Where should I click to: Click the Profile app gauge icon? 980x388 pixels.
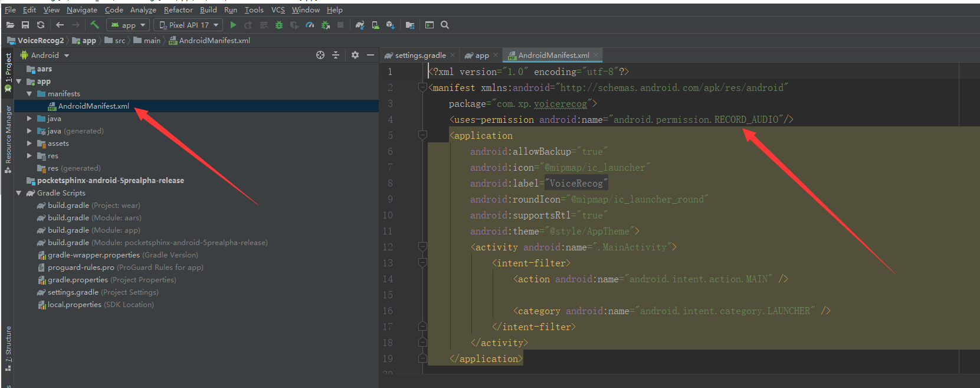310,25
